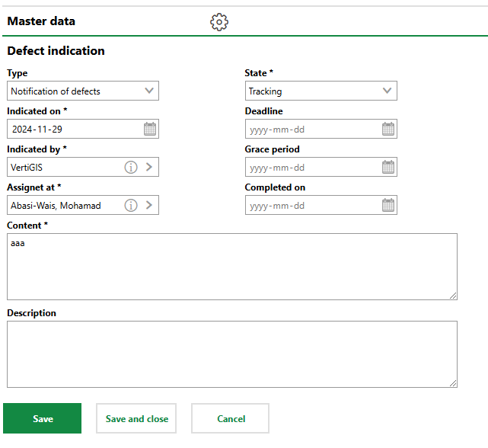Show info for Assignet at person
Viewport: 488px width, 448px height.
[131, 205]
